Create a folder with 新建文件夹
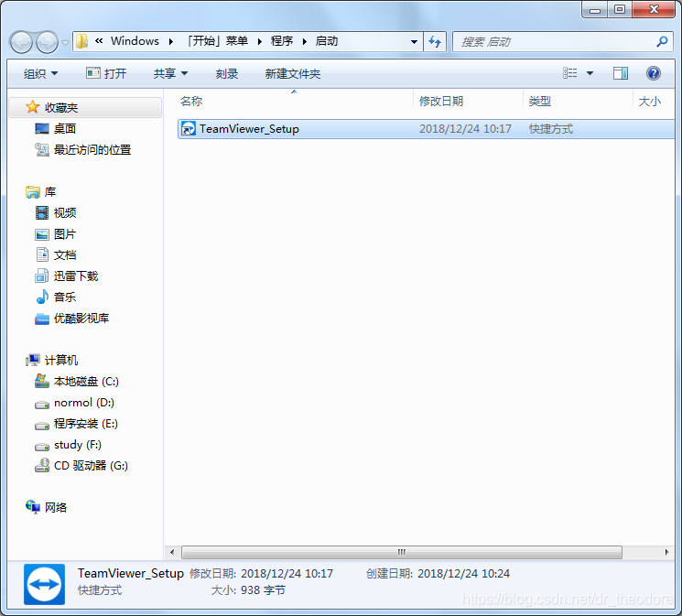The width and height of the screenshot is (682, 616). [293, 73]
